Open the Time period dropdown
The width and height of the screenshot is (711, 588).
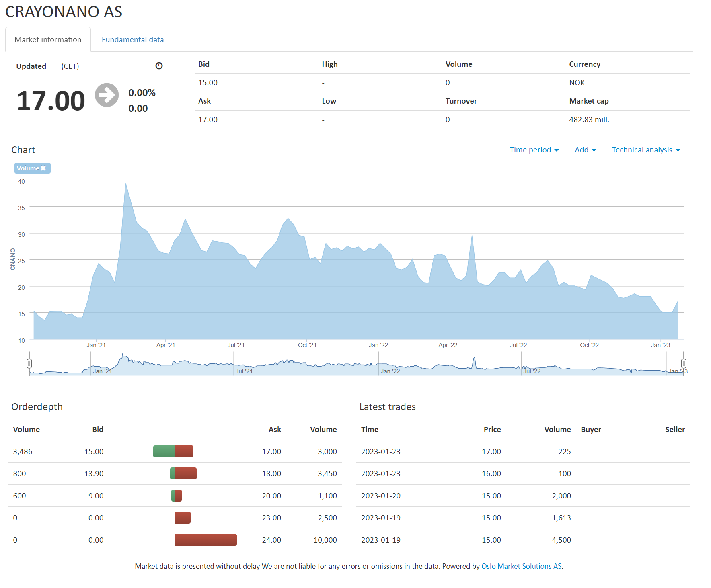tap(534, 150)
